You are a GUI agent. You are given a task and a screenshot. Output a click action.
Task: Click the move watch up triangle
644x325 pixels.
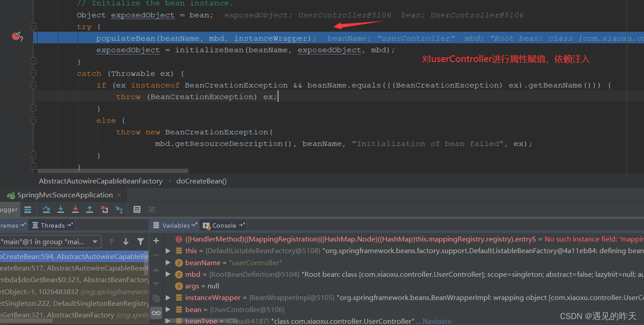pyautogui.click(x=156, y=270)
